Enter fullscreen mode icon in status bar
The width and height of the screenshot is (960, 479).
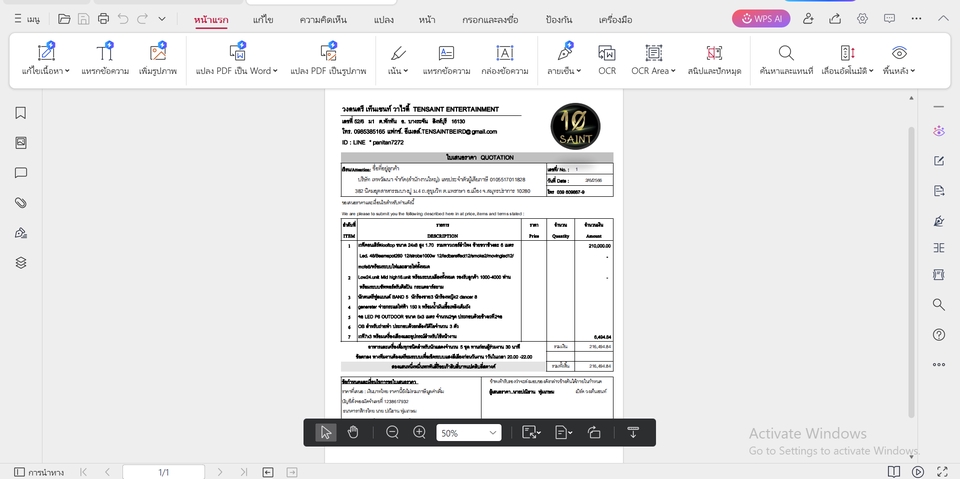point(943,472)
